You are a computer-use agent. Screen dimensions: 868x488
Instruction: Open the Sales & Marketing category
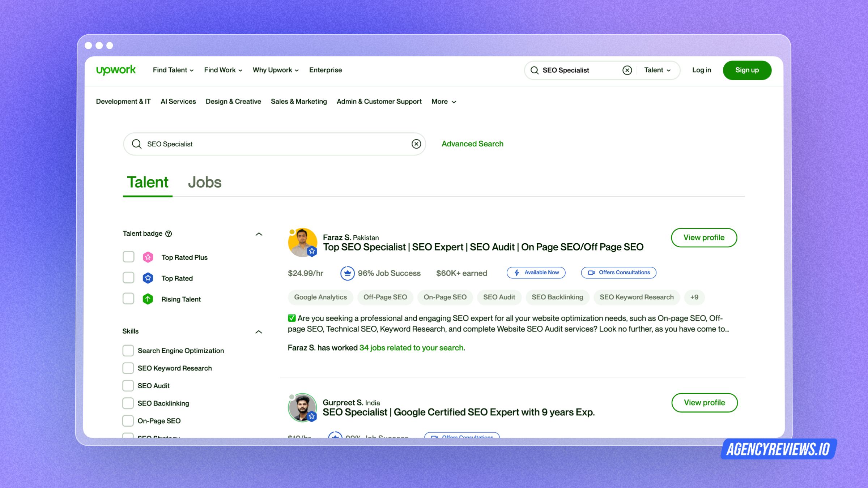point(299,102)
